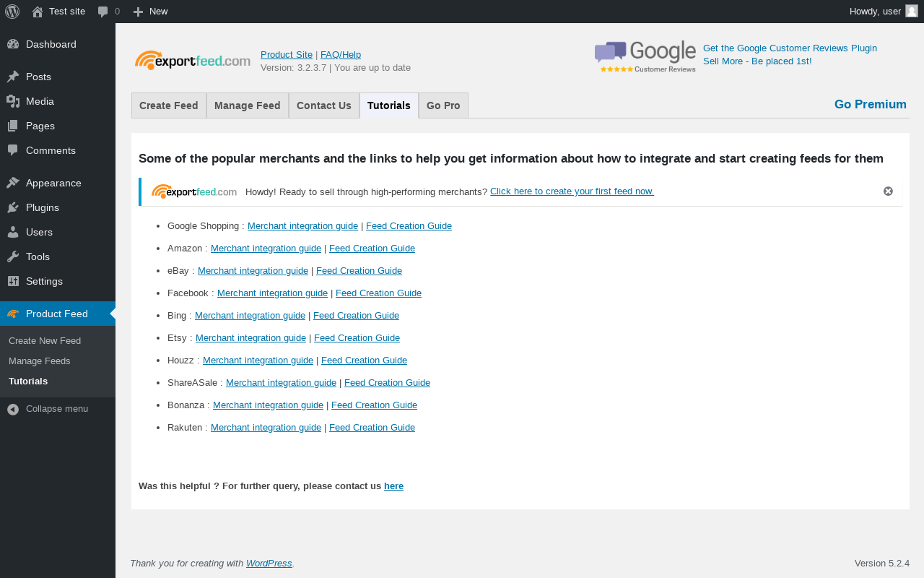924x578 pixels.
Task: Open Facebook Merchant integration guide
Action: coord(272,293)
